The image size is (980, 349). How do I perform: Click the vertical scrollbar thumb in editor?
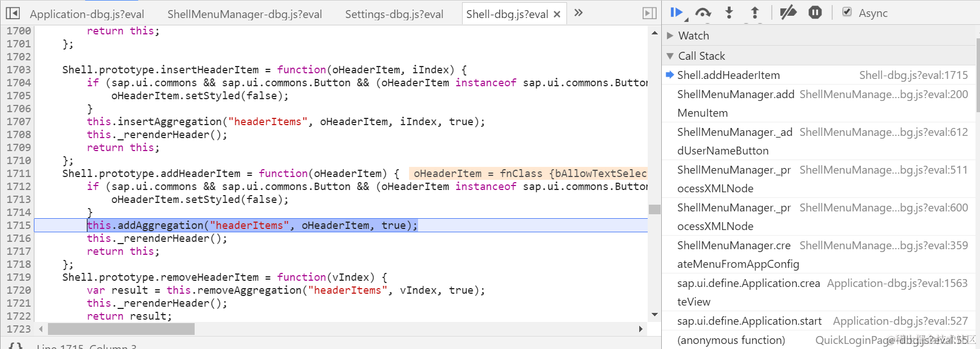[654, 209]
